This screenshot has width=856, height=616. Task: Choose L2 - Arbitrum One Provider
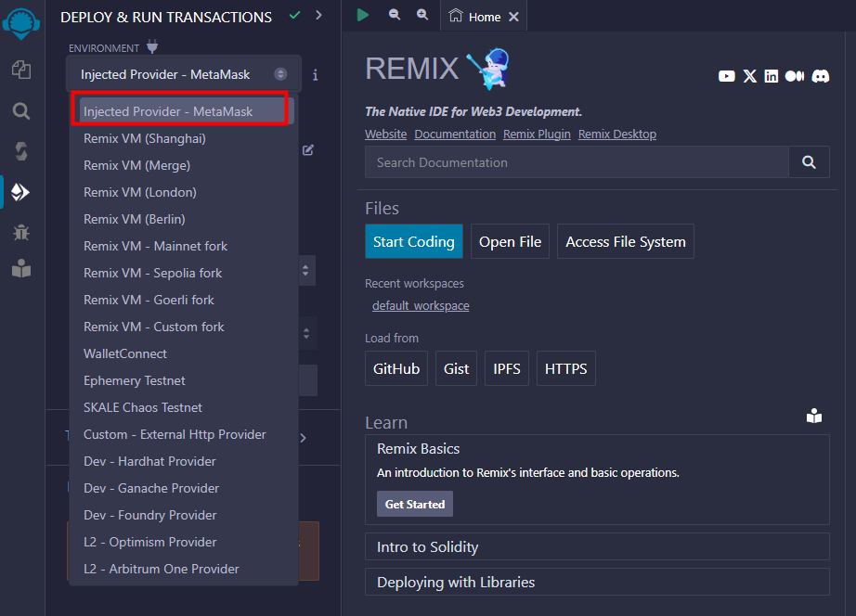(x=184, y=569)
